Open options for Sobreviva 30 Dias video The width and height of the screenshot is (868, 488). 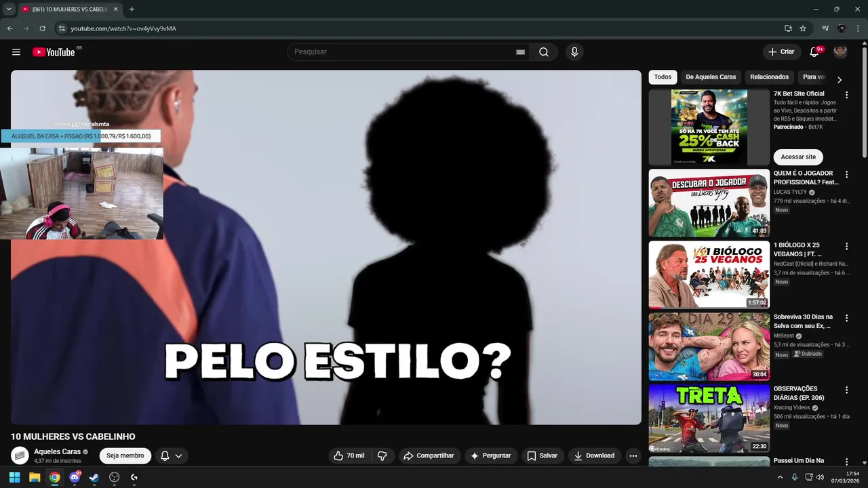pos(846,319)
